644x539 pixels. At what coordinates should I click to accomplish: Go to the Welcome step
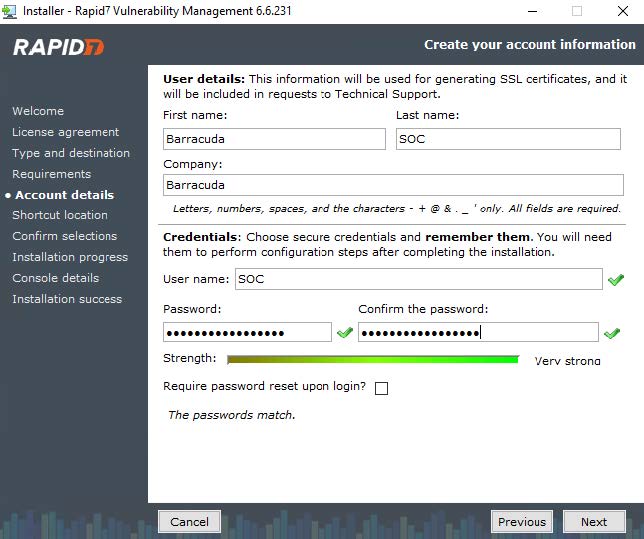click(38, 111)
